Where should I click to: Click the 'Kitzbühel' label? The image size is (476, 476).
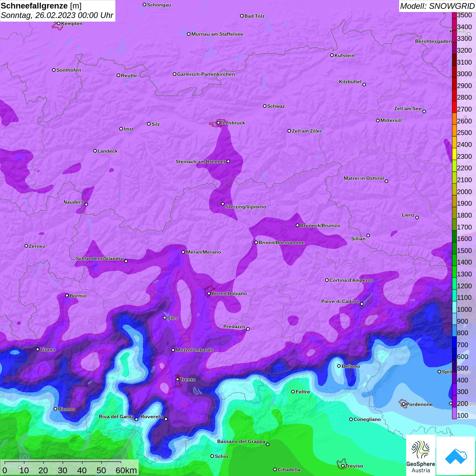(350, 82)
